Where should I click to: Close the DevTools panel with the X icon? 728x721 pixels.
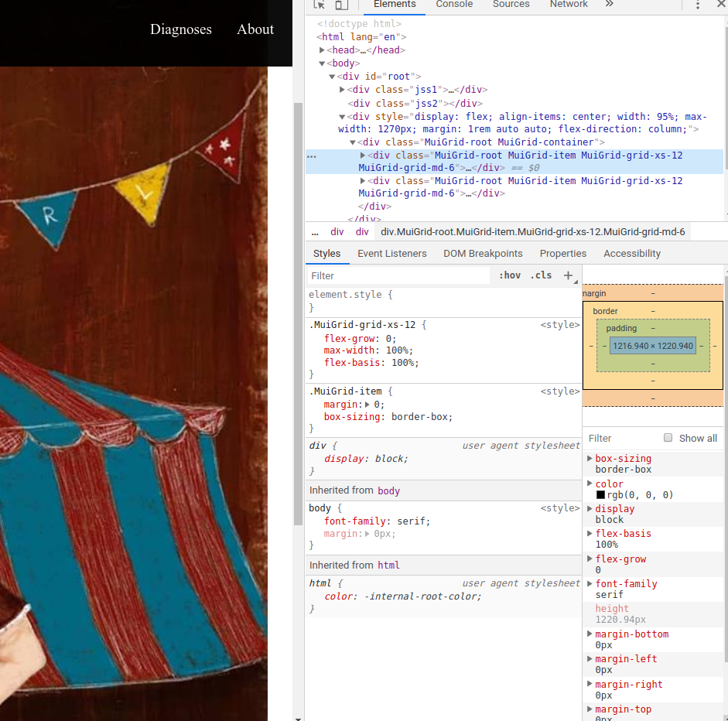720,5
